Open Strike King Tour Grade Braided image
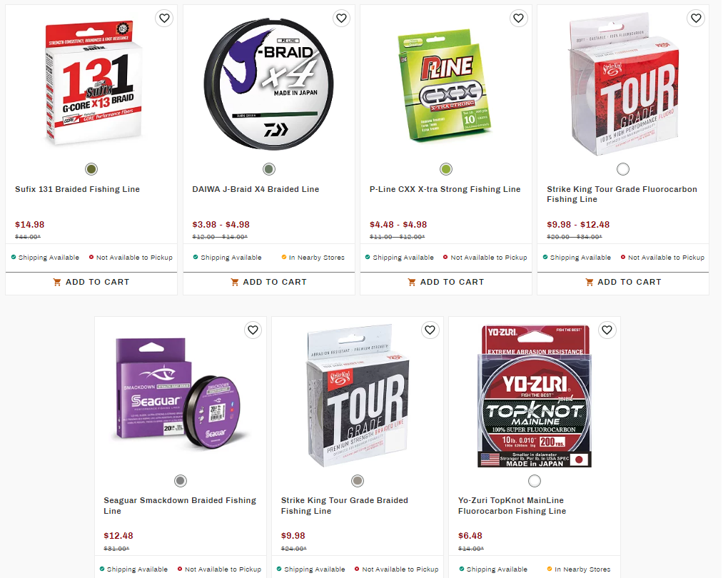The height and width of the screenshot is (578, 728). (x=358, y=396)
